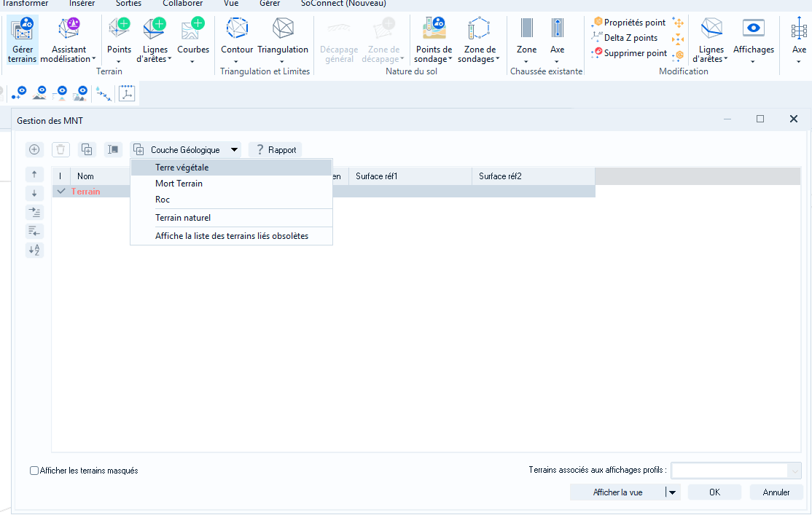Toggle the terrain contour-lines eye toolbar icon
Screen dimensions: 812x515
[x=40, y=93]
